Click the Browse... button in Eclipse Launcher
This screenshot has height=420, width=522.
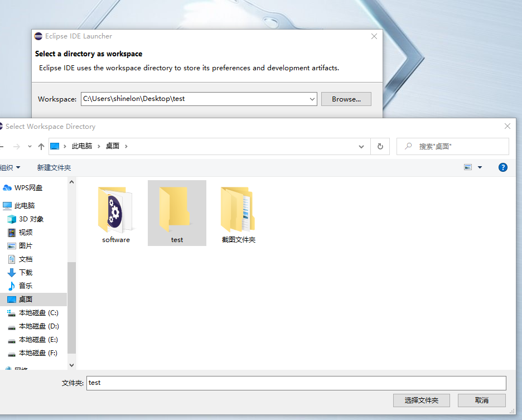[x=346, y=99]
